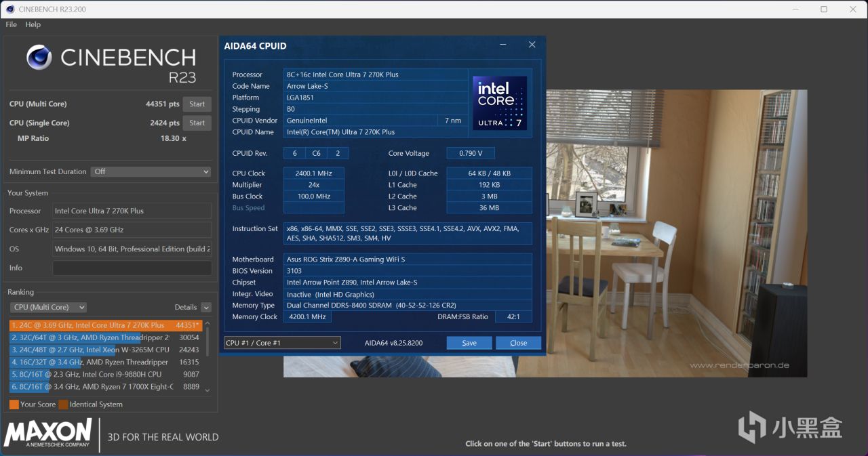This screenshot has width=868, height=456.
Task: Click the Memory Clock 4200.1 MHz value
Action: (307, 317)
